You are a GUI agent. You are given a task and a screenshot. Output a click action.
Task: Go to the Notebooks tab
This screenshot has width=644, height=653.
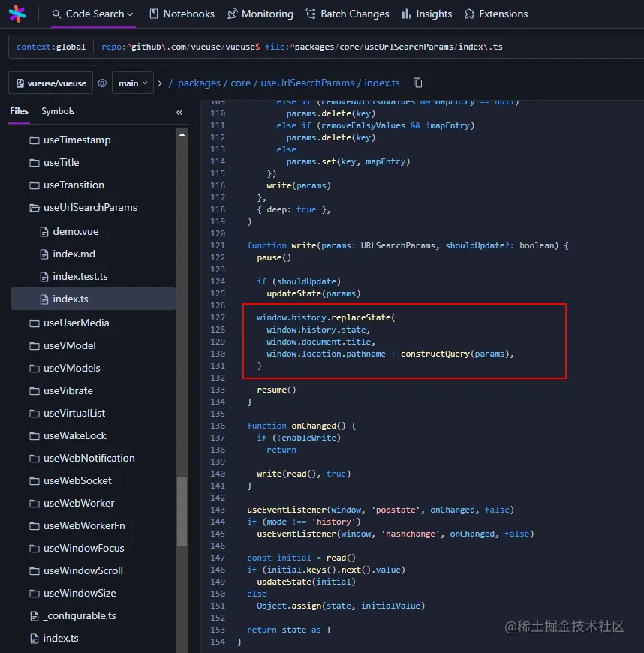[x=182, y=14]
